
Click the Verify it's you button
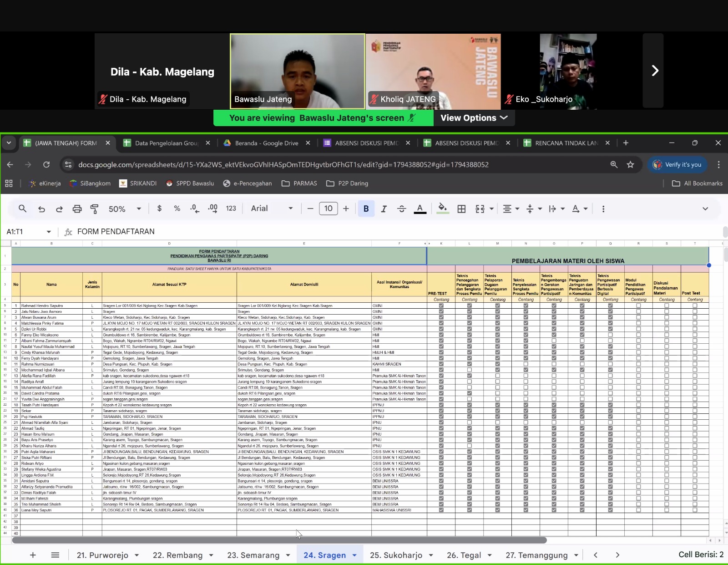(677, 165)
